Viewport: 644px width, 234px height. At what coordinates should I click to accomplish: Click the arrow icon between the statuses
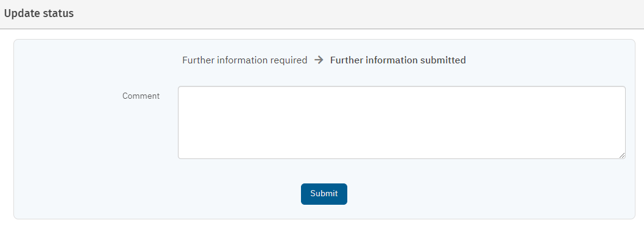(x=319, y=60)
